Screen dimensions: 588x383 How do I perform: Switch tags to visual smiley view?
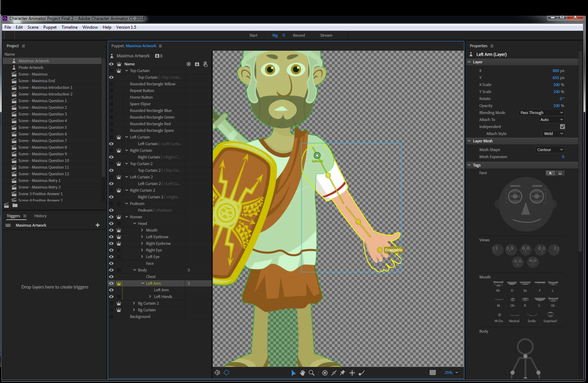coord(560,173)
